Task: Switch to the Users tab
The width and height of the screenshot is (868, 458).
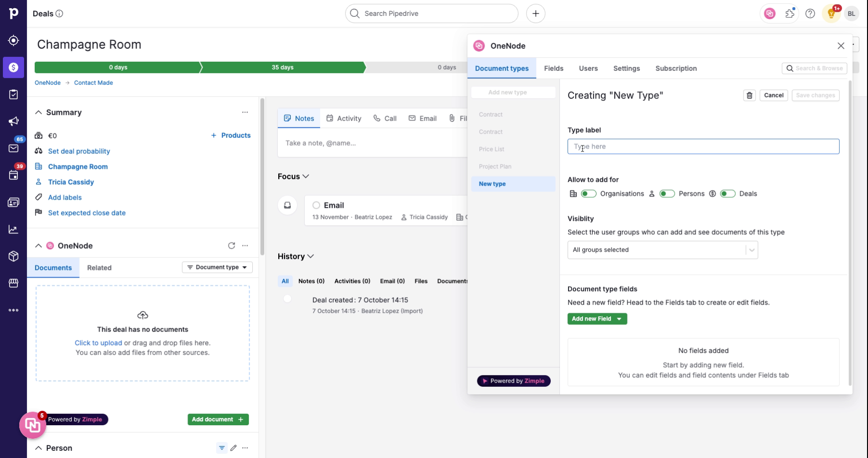Action: (x=588, y=68)
